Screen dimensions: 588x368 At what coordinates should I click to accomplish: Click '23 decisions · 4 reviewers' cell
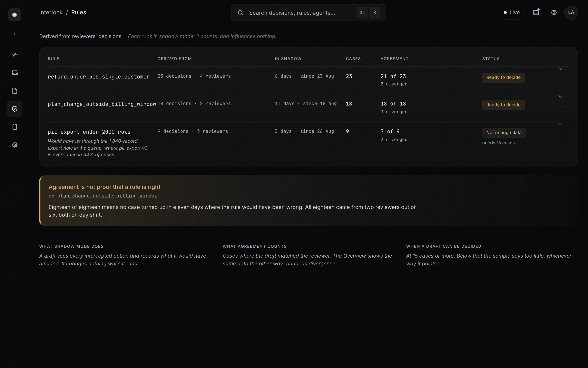(x=194, y=76)
